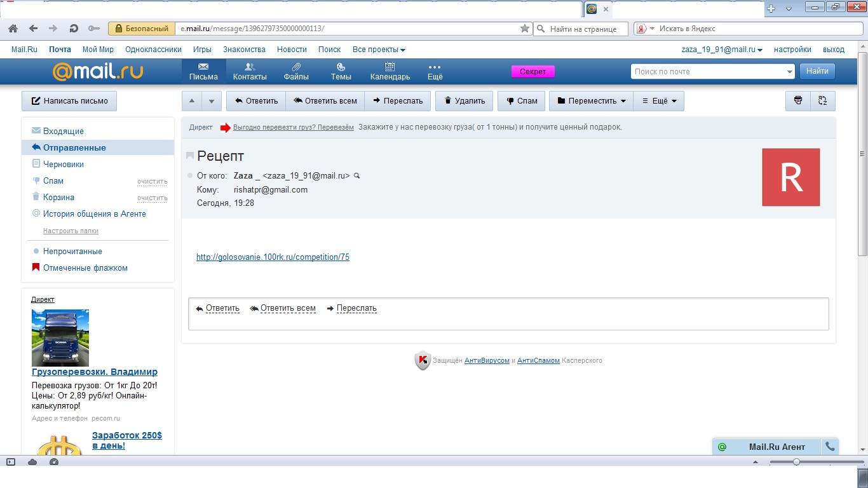Click the password key icon in toolbar
This screenshot has height=488, width=868.
point(94,29)
